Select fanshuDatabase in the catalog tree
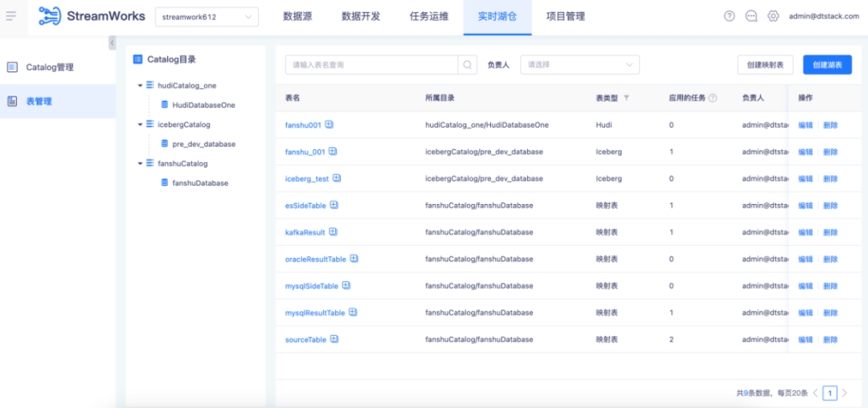The height and width of the screenshot is (408, 868). pyautogui.click(x=200, y=183)
